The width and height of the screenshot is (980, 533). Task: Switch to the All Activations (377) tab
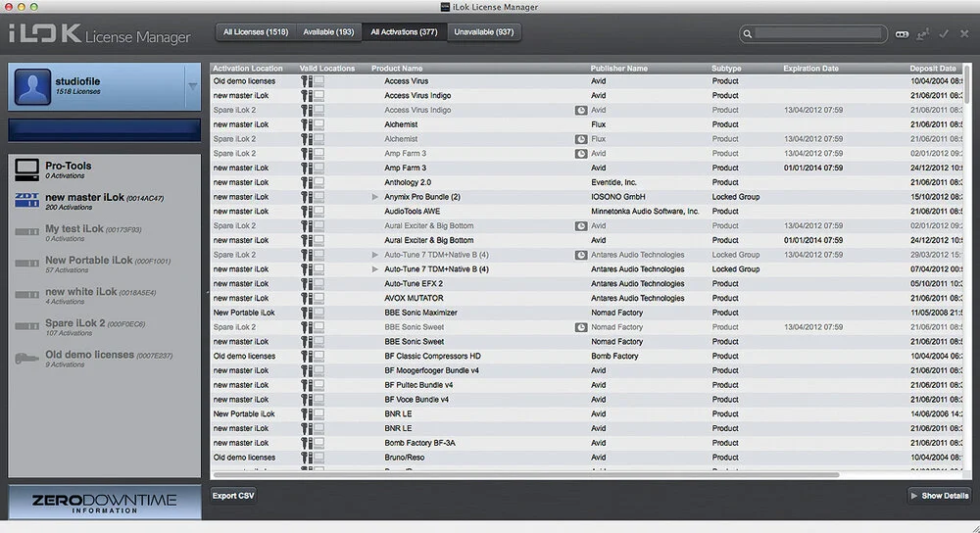click(404, 32)
